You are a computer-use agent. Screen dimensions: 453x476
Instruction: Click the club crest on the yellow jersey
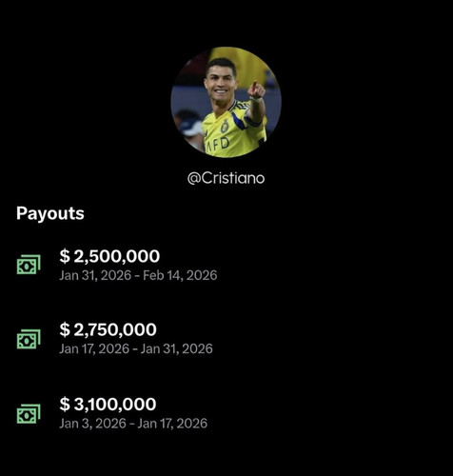coord(225,127)
